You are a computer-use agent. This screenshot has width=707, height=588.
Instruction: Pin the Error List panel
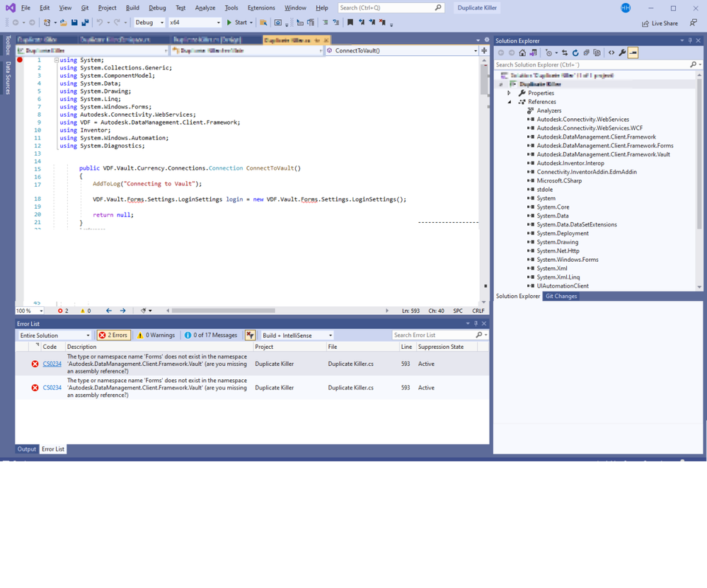[476, 323]
